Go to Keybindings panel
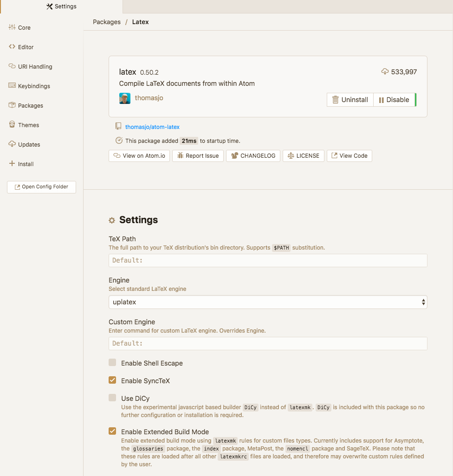The width and height of the screenshot is (453, 476). [34, 86]
